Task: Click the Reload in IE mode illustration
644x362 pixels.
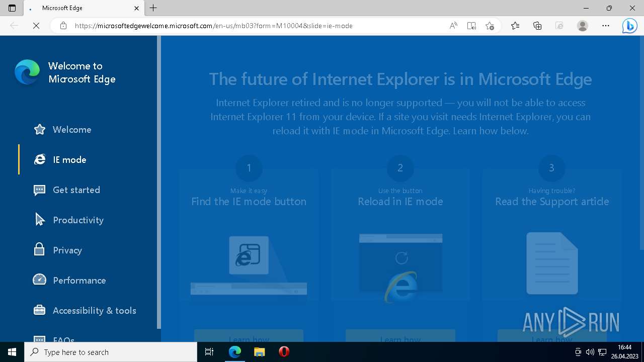Action: click(x=400, y=267)
